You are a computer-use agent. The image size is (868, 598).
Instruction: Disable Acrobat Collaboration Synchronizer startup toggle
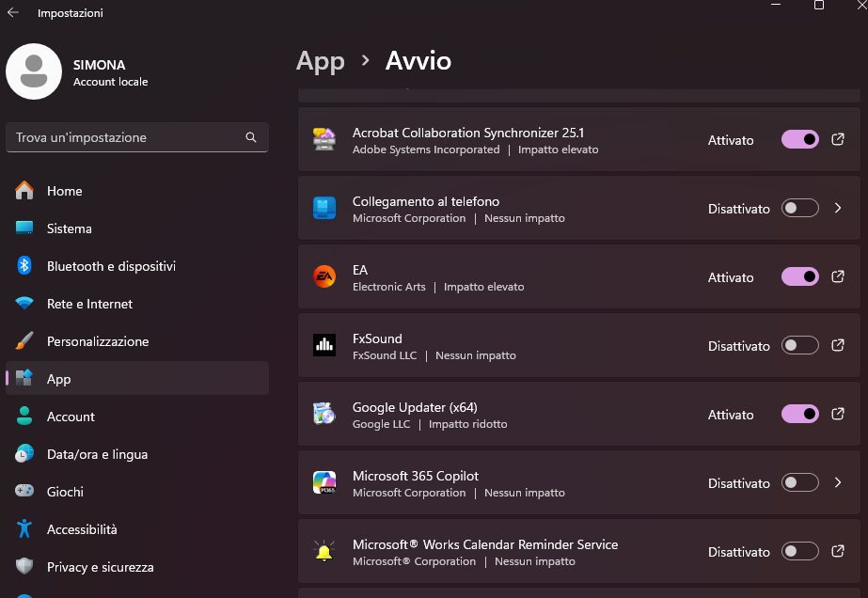point(800,139)
